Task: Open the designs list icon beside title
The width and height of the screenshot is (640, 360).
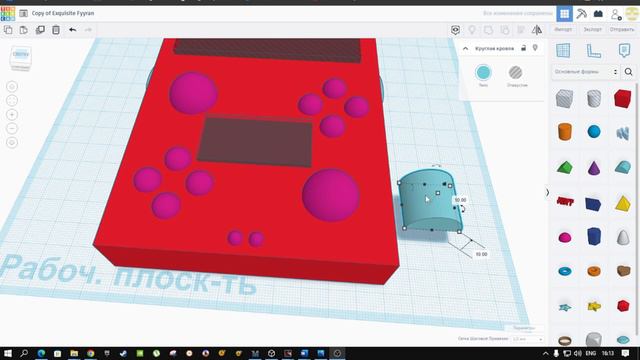Action: coord(24,13)
